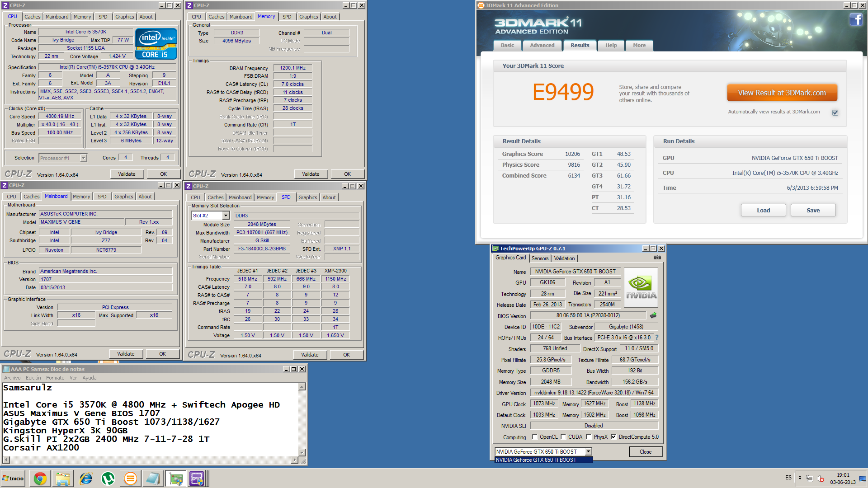Click View Result at 3DMark.com button
The width and height of the screenshot is (868, 488).
(782, 93)
